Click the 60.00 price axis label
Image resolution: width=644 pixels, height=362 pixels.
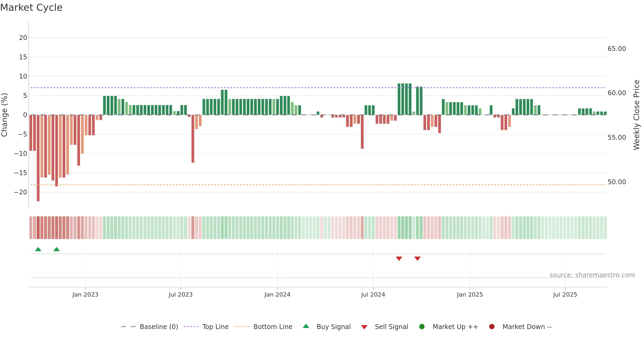(617, 93)
